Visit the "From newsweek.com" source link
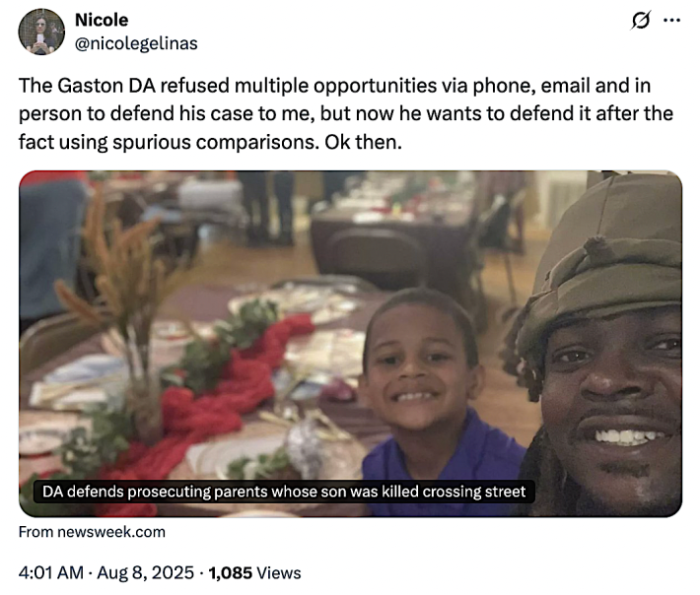 pyautogui.click(x=93, y=532)
